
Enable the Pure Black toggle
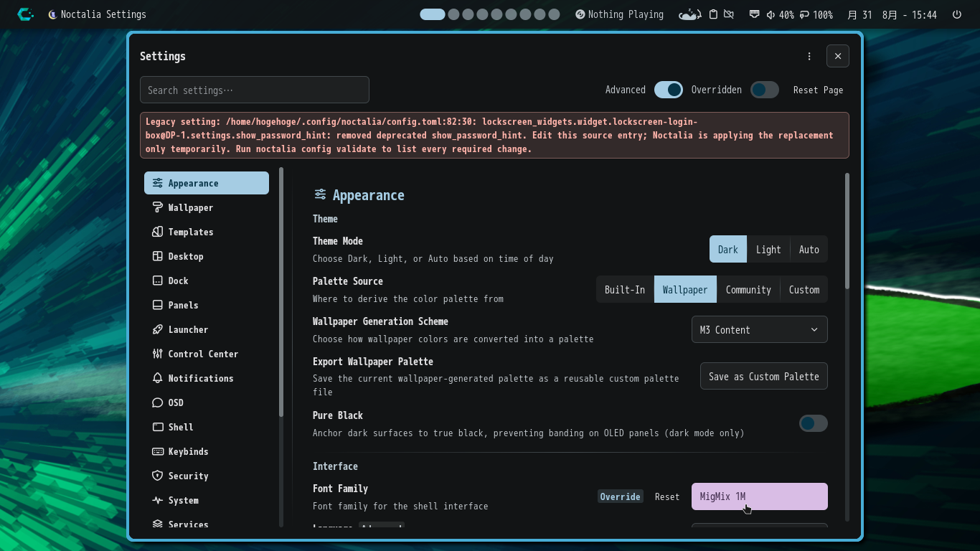pyautogui.click(x=814, y=423)
